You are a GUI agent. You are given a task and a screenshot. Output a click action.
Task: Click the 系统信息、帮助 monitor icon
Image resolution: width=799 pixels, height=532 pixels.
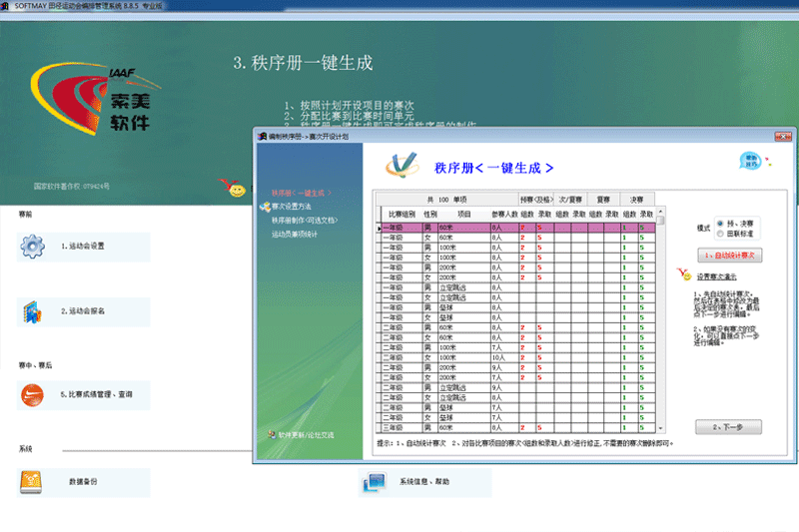[x=375, y=483]
